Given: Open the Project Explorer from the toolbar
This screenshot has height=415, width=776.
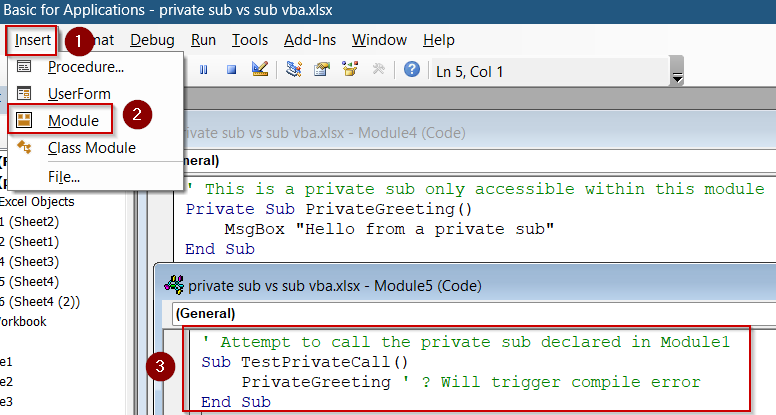Looking at the screenshot, I should [294, 70].
